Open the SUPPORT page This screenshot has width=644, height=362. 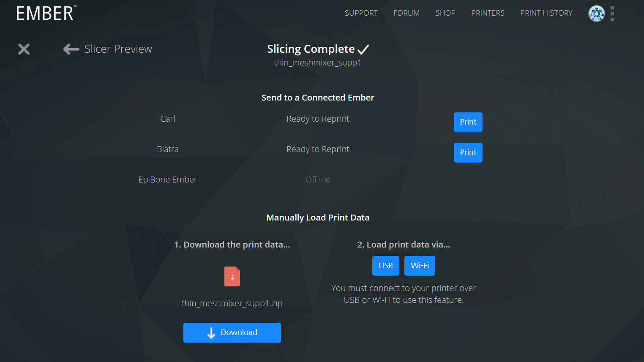pyautogui.click(x=361, y=13)
